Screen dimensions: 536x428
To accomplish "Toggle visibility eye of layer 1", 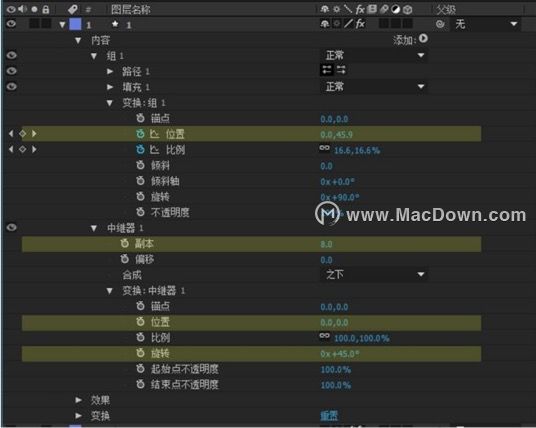I will [11, 24].
